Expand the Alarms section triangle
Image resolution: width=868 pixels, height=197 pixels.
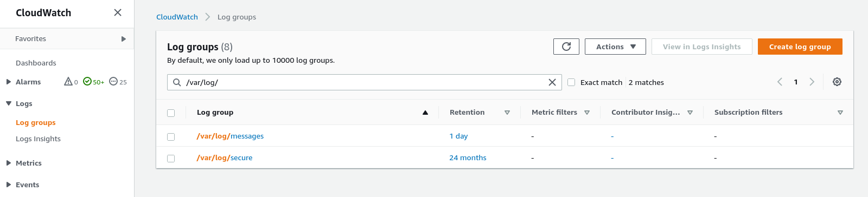click(9, 82)
